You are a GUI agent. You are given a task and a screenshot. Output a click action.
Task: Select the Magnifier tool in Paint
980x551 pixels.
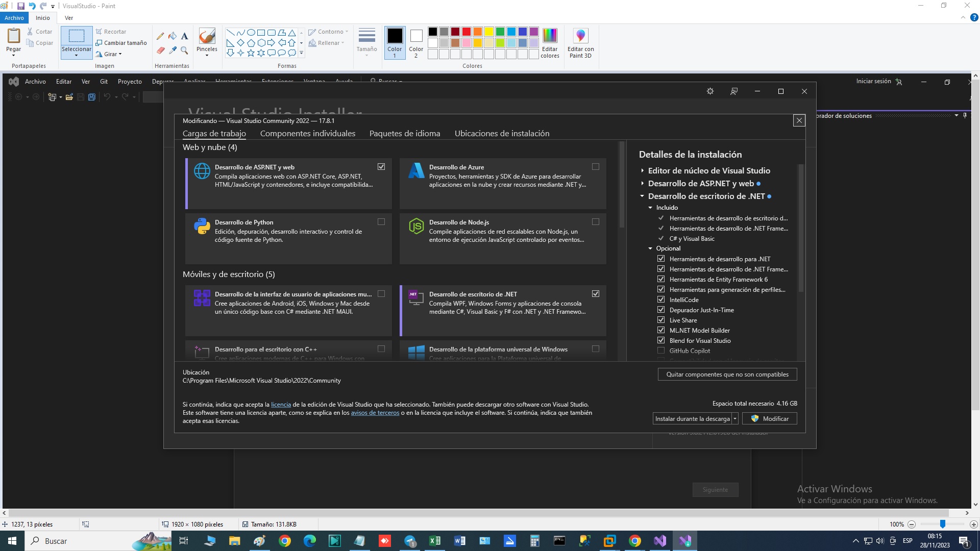[185, 51]
